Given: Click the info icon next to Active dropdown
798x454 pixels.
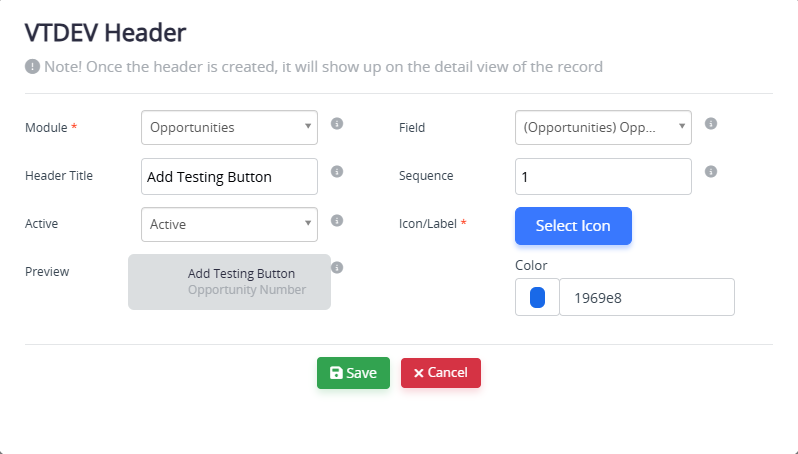Looking at the screenshot, I should click(x=337, y=220).
